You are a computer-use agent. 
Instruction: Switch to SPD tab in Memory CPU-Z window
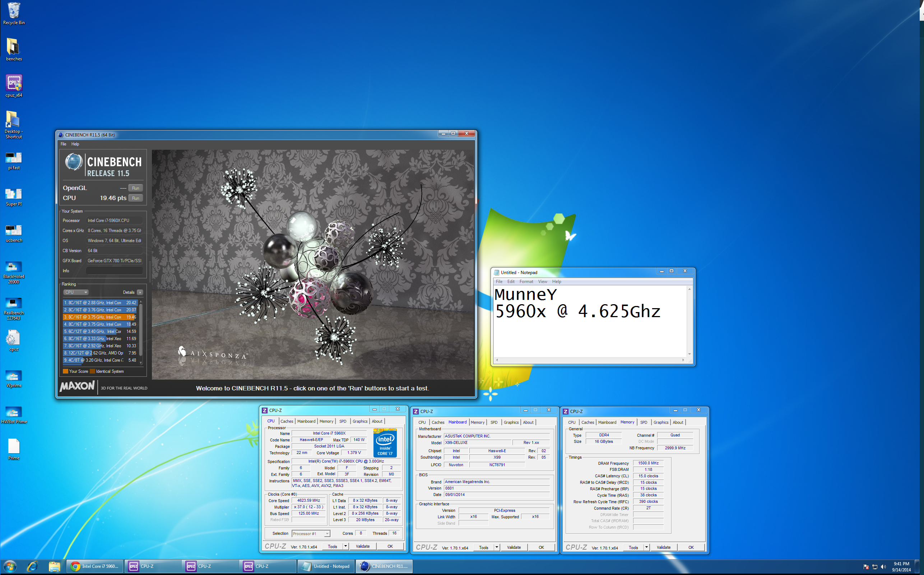[x=644, y=422]
